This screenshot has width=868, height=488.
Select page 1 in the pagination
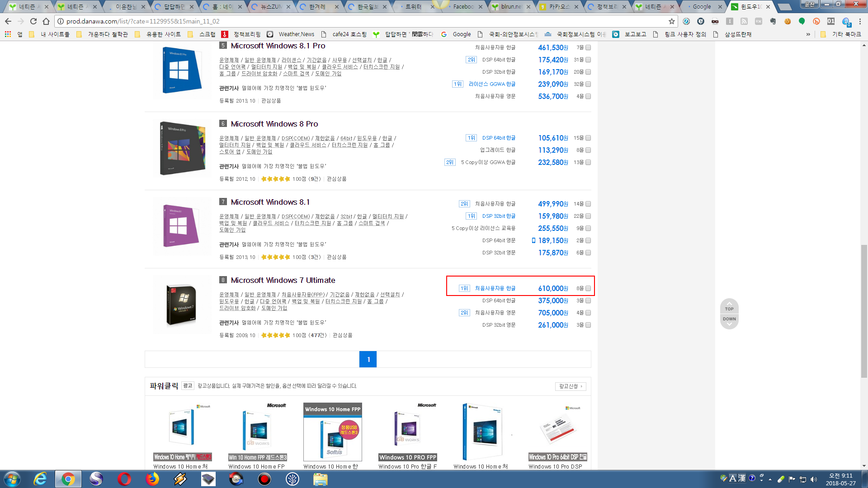[368, 359]
